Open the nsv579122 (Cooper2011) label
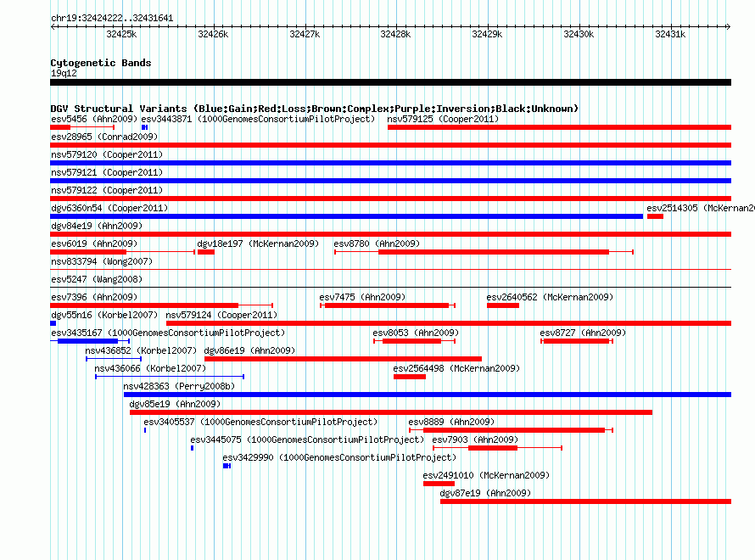 point(107,190)
